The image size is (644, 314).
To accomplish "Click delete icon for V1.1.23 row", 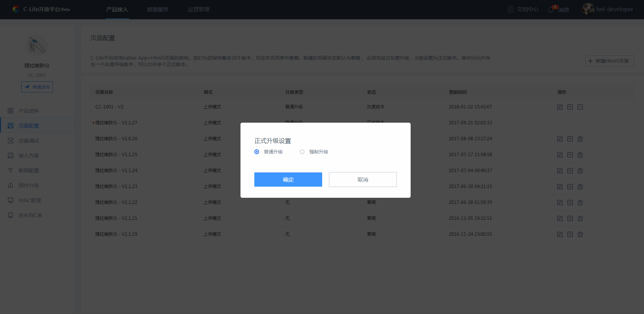I will click(x=580, y=187).
